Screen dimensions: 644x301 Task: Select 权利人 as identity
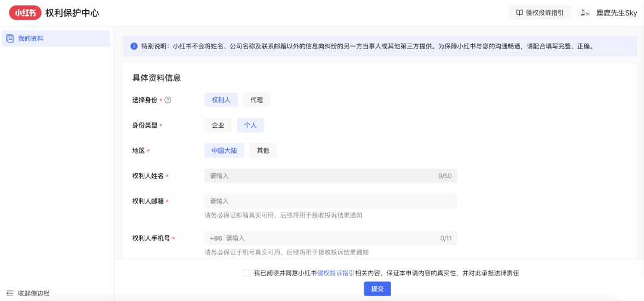(x=221, y=100)
